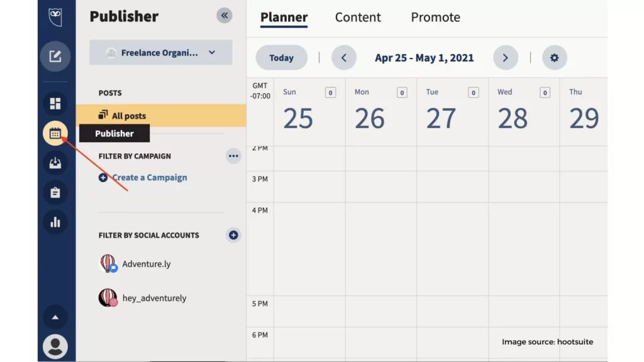Screen dimensions: 644x362
Task: Select Monday 26 column header
Action: (380, 111)
